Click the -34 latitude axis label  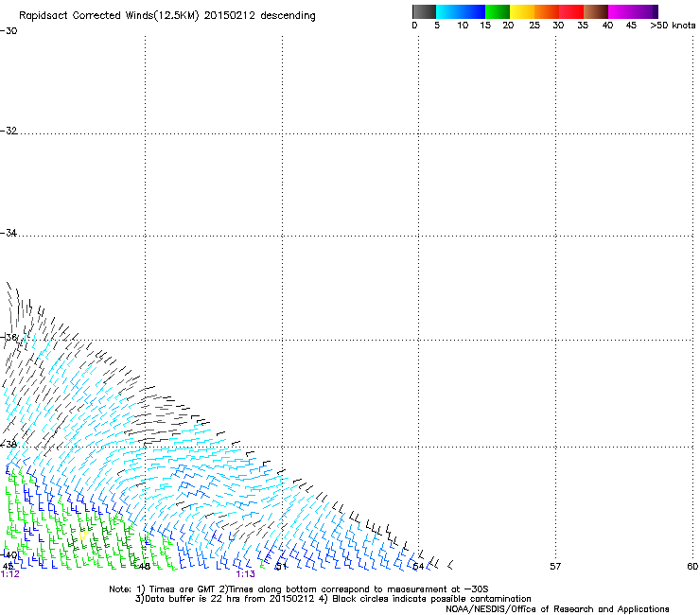9,233
